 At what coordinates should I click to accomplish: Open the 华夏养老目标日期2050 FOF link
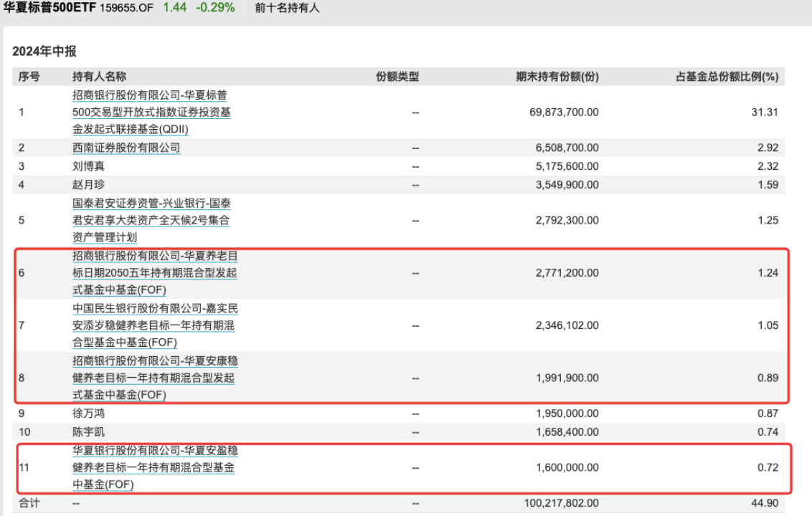(154, 273)
